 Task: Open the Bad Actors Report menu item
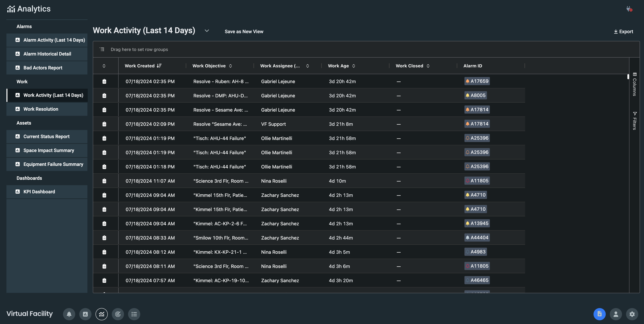click(43, 68)
